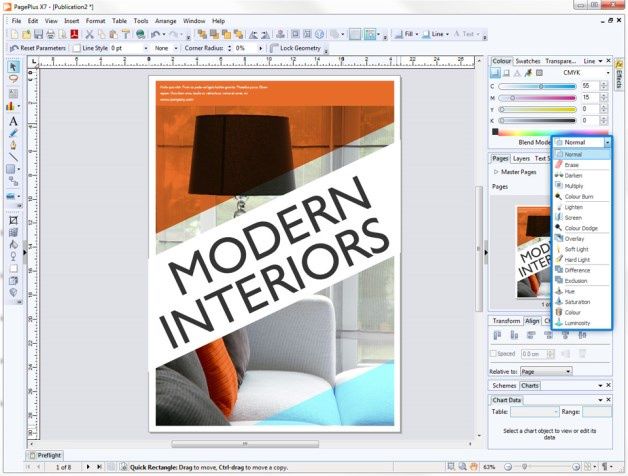The width and height of the screenshot is (628, 476).
Task: Select the Crop tool
Action: (13, 220)
